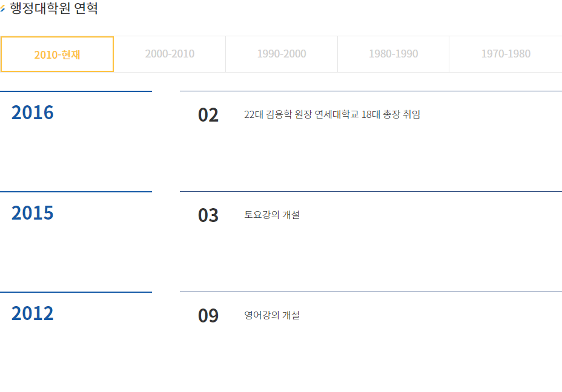Image resolution: width=562 pixels, height=392 pixels.
Task: Click month number 03 in the 2015 row
Action: point(208,215)
